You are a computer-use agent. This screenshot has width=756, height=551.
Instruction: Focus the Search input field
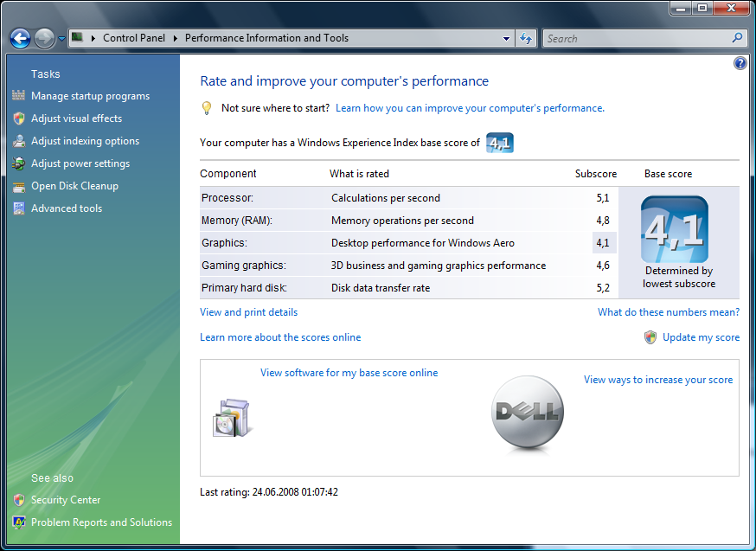pyautogui.click(x=637, y=39)
